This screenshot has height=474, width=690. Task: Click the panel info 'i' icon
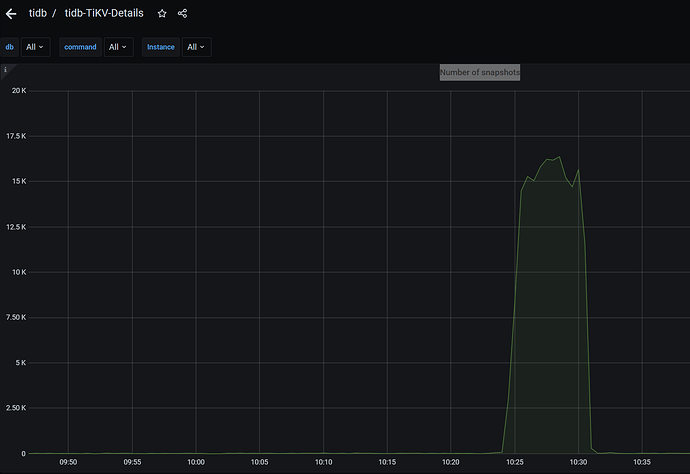4,71
